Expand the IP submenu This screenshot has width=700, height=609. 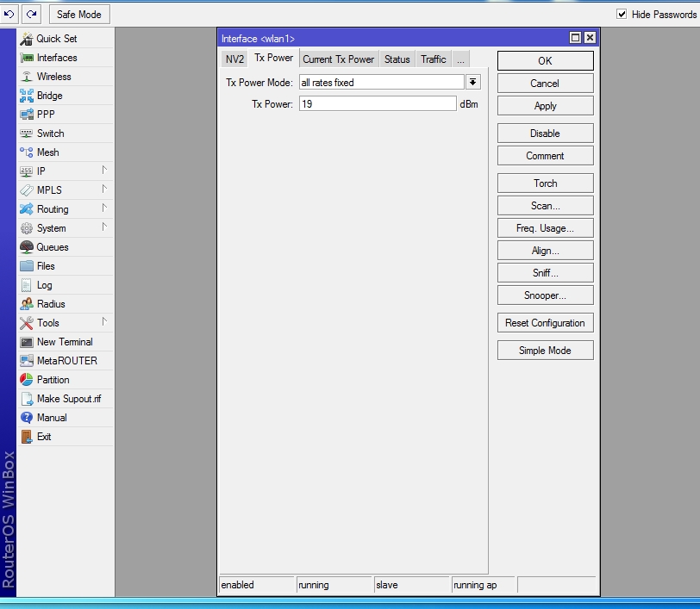pyautogui.click(x=65, y=171)
